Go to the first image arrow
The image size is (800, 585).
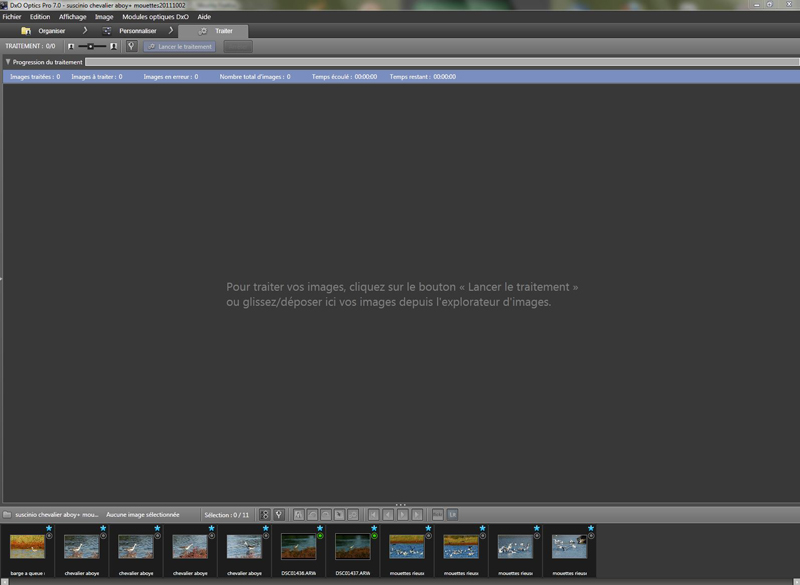(x=373, y=515)
